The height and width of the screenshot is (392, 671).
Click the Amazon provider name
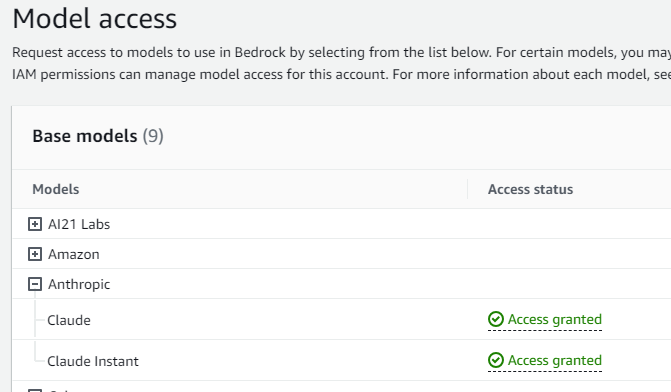coord(74,254)
